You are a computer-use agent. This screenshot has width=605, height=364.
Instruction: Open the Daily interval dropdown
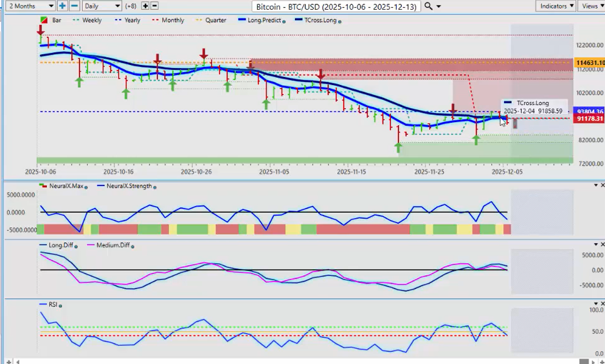tap(102, 6)
